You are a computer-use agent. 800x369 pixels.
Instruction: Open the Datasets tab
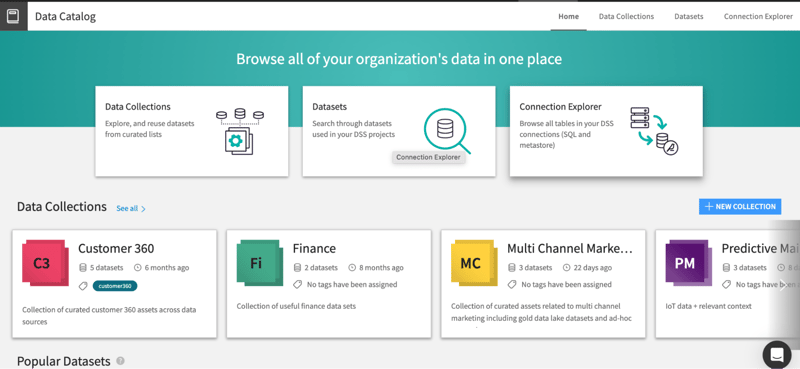[689, 16]
